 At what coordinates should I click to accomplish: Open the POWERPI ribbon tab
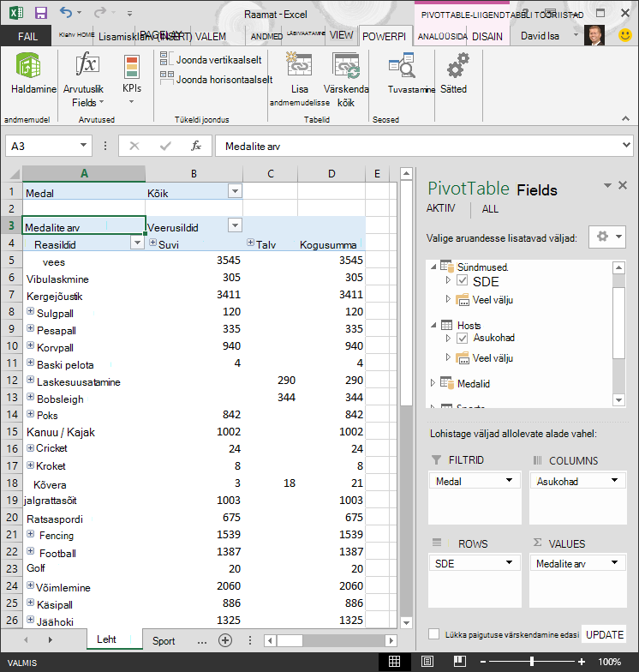pyautogui.click(x=384, y=36)
